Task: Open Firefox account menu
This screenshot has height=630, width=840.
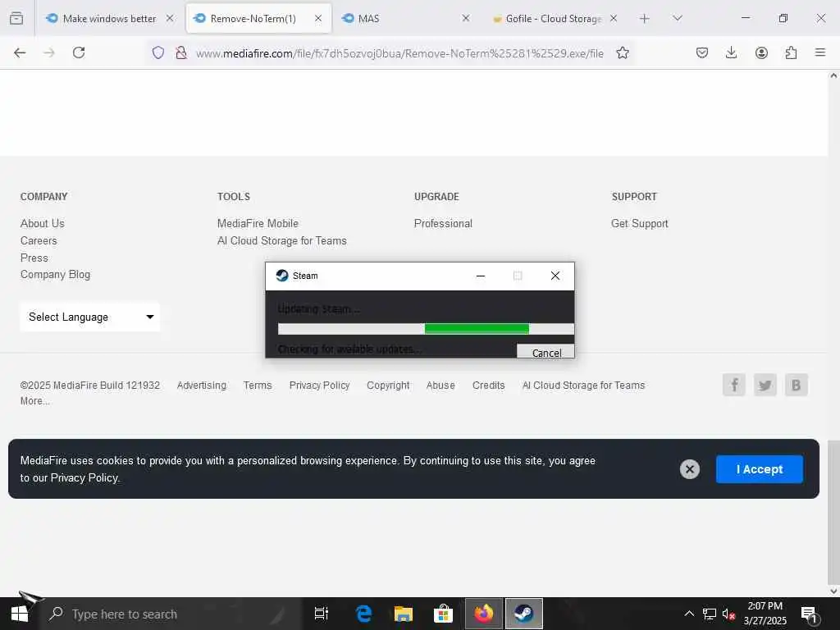Action: pyautogui.click(x=761, y=52)
